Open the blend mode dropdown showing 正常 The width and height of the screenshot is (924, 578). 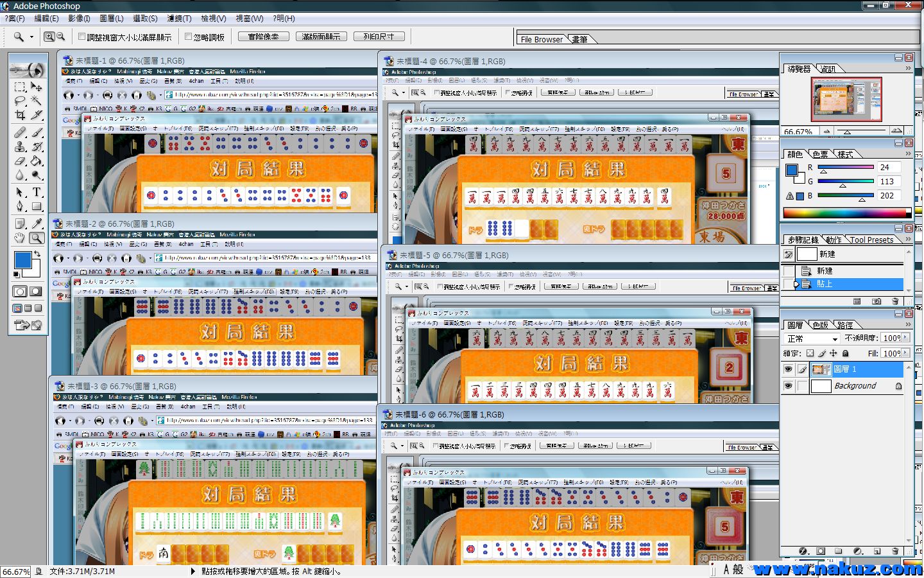tap(812, 338)
